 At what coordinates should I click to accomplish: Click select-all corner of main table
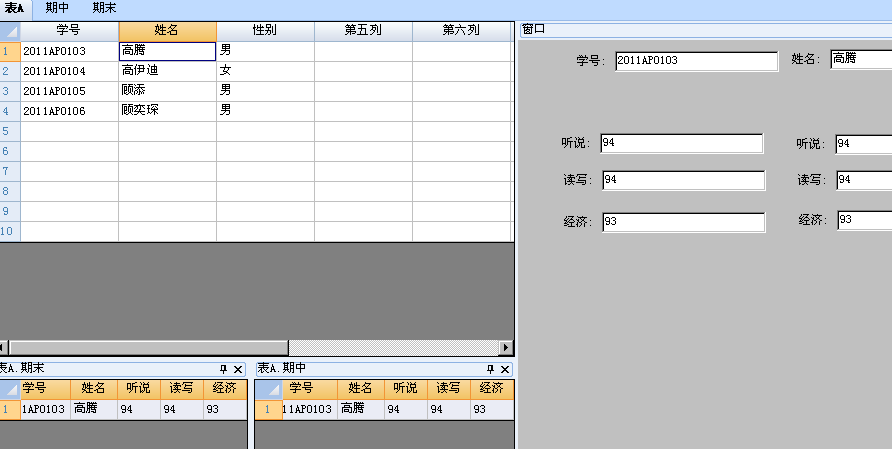pos(10,31)
